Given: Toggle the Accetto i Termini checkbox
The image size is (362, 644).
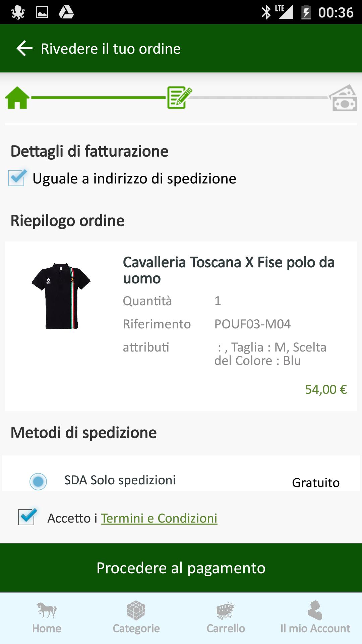Looking at the screenshot, I should [27, 517].
